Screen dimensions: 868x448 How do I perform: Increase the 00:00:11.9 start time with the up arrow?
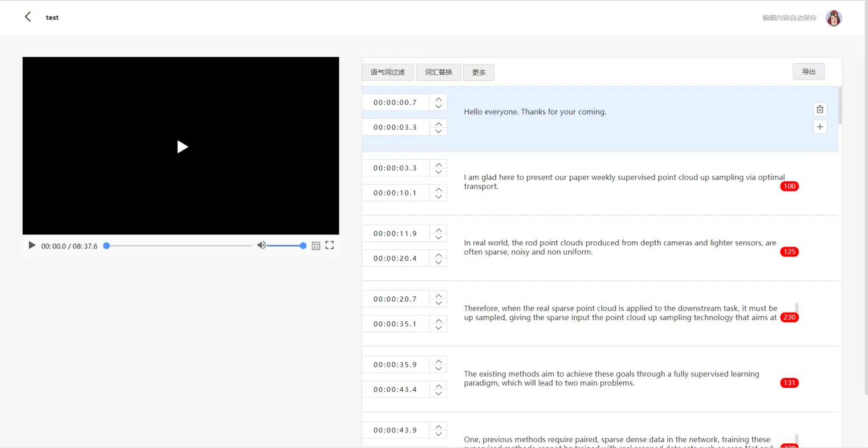pos(439,230)
